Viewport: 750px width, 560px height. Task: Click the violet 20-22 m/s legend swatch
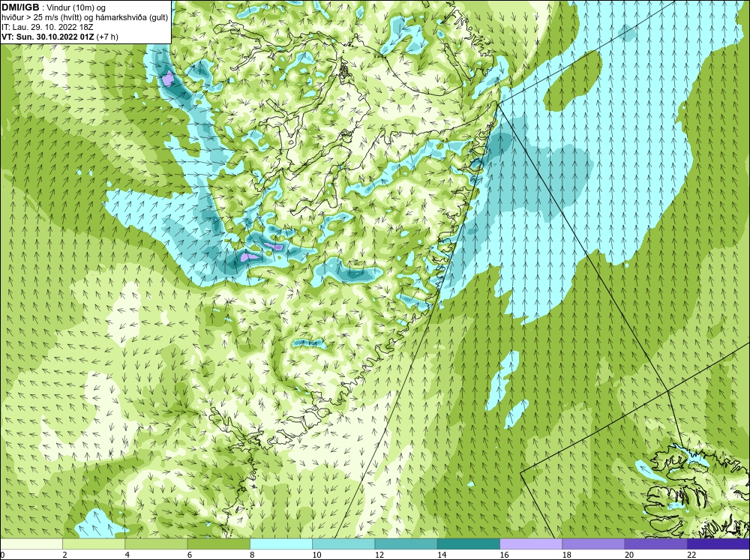(655, 544)
